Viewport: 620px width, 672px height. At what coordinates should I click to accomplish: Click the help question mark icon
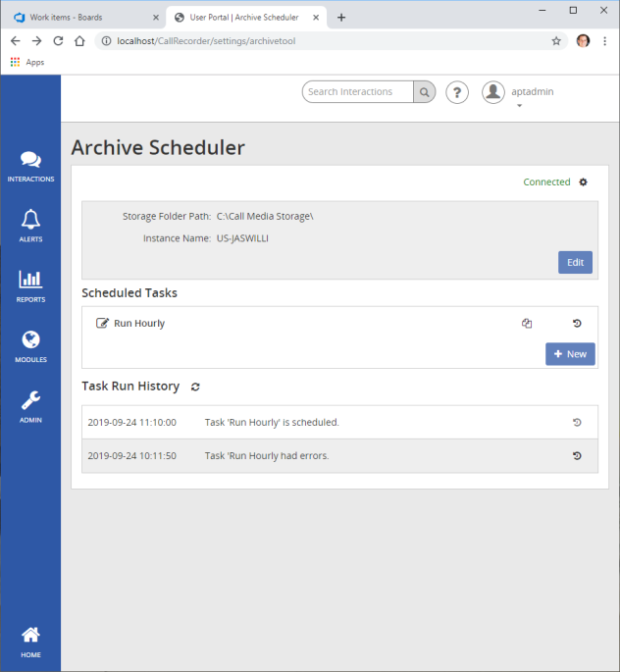tap(457, 92)
